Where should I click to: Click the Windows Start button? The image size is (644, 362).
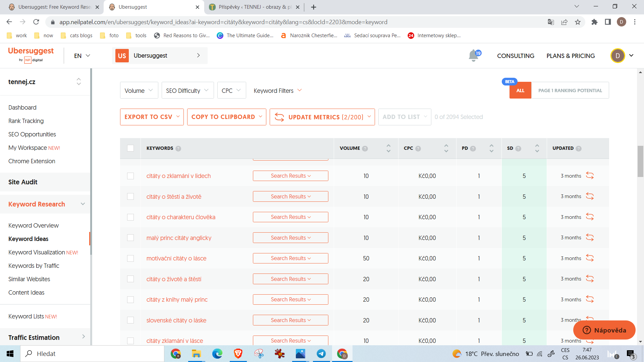pyautogui.click(x=10, y=354)
